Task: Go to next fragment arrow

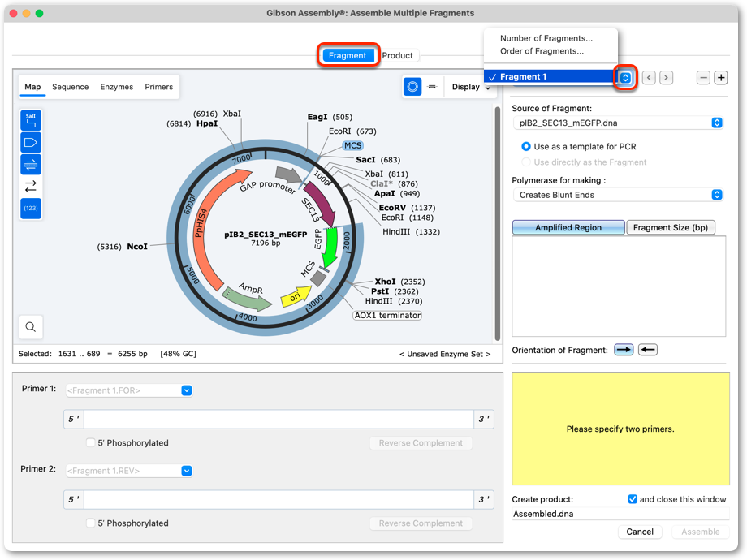Action: pos(666,77)
